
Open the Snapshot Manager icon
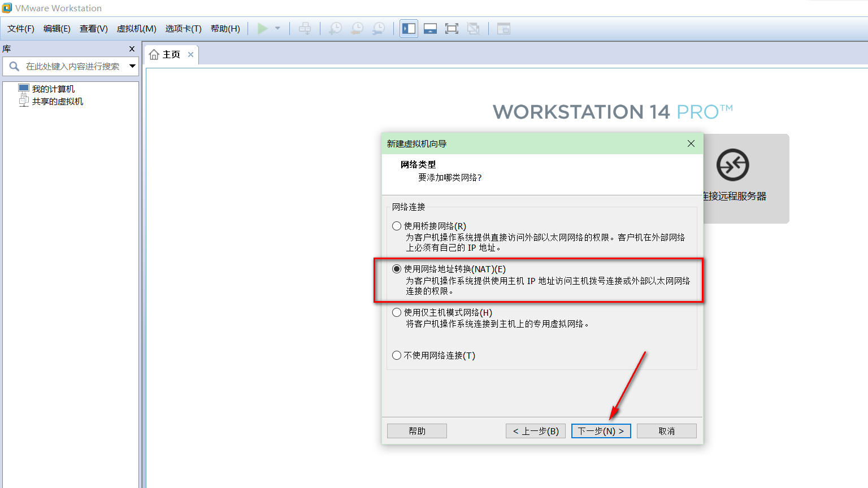pyautogui.click(x=379, y=28)
